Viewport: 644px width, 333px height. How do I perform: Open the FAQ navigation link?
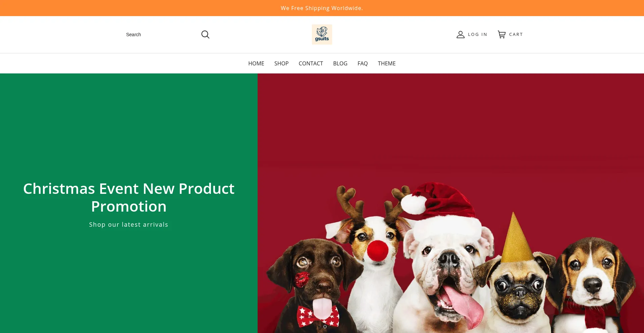(x=363, y=63)
